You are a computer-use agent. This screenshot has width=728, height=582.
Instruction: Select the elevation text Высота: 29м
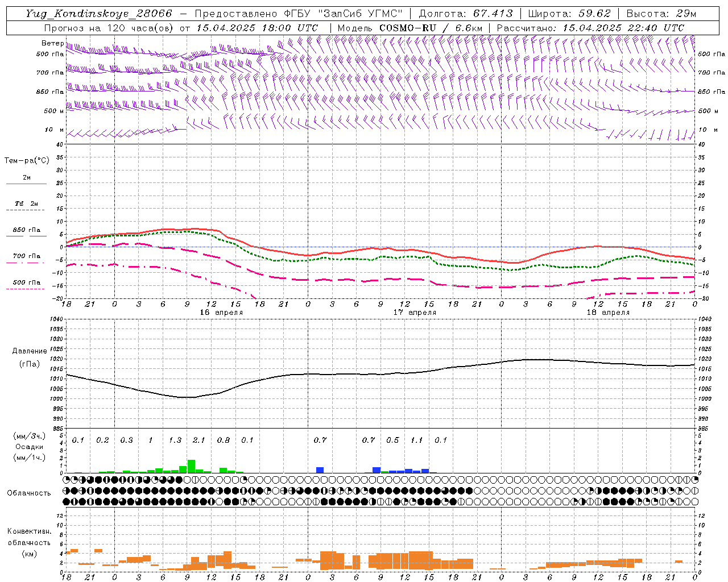661,14
